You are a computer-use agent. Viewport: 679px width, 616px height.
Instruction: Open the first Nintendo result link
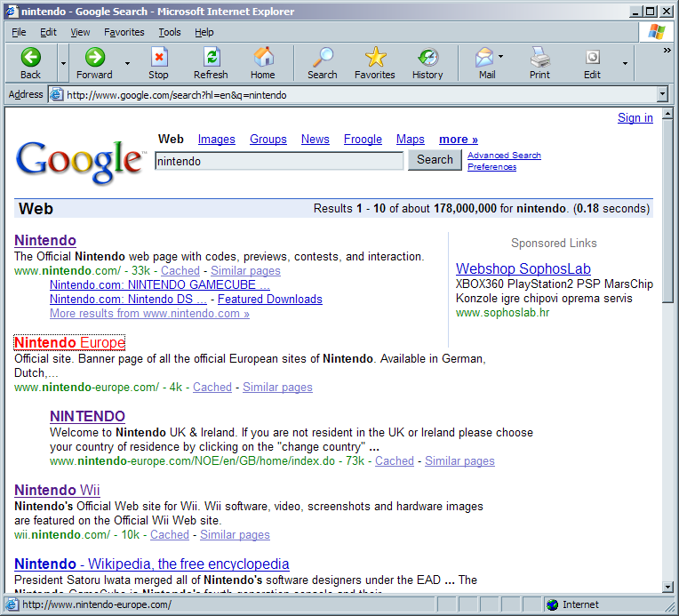tap(45, 240)
